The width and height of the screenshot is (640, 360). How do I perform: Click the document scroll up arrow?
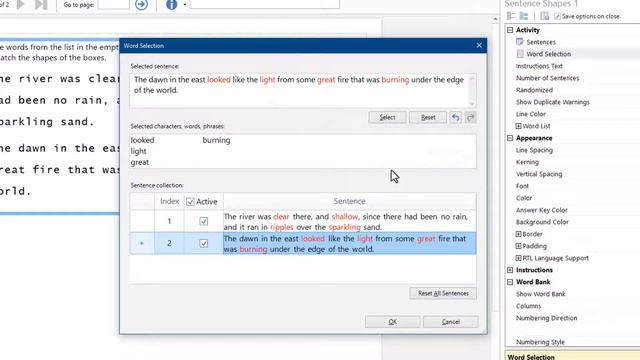[495, 19]
